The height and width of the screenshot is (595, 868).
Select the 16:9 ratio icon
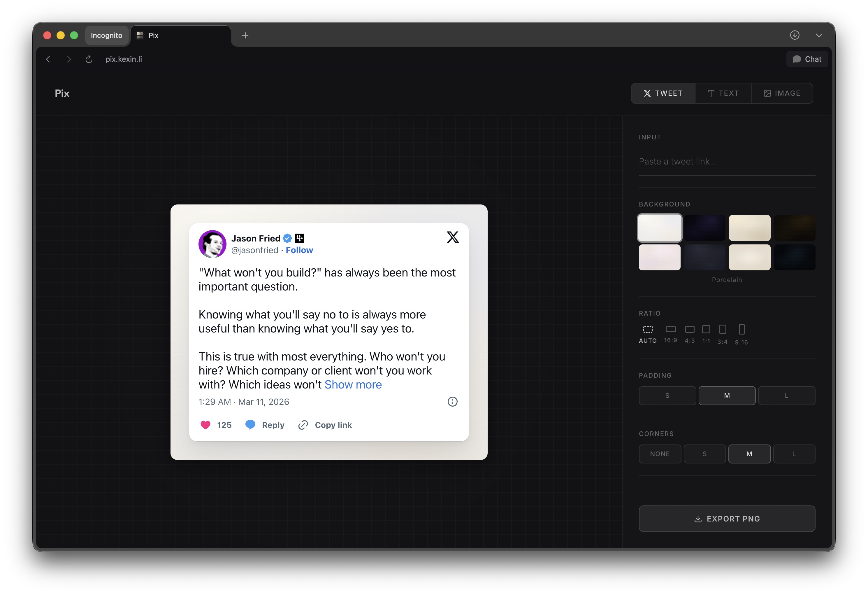pos(670,330)
